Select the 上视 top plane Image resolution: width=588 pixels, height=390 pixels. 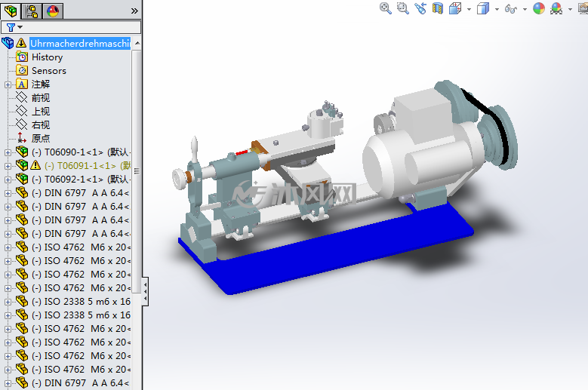41,112
